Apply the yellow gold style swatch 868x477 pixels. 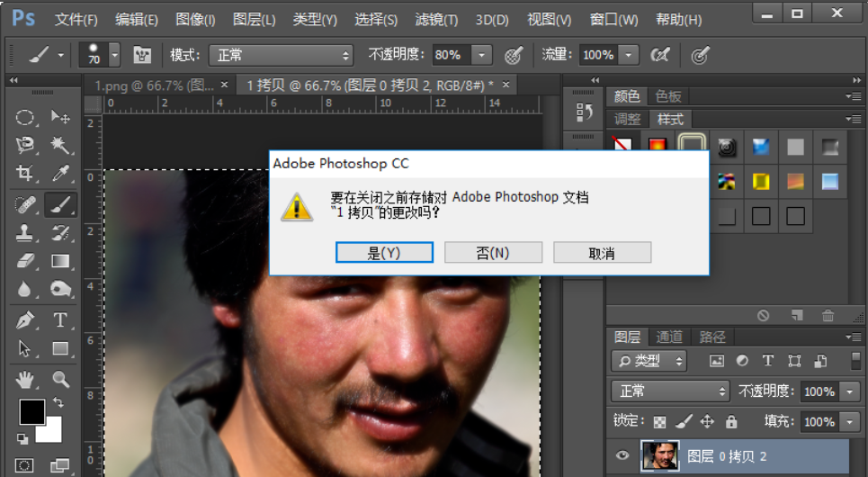point(761,181)
